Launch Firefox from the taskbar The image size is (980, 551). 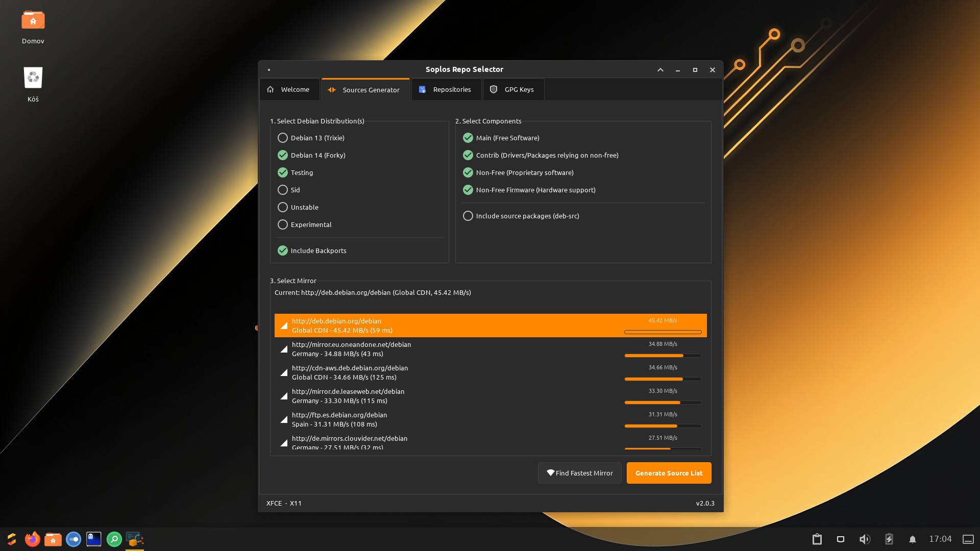[x=33, y=539]
